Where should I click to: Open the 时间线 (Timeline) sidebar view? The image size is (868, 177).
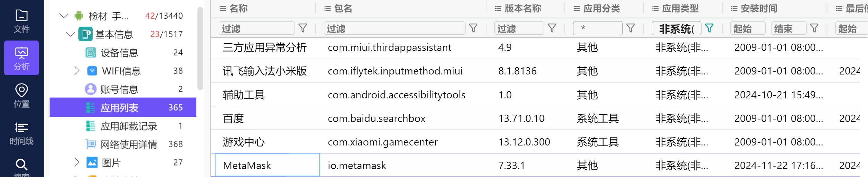pyautogui.click(x=22, y=133)
